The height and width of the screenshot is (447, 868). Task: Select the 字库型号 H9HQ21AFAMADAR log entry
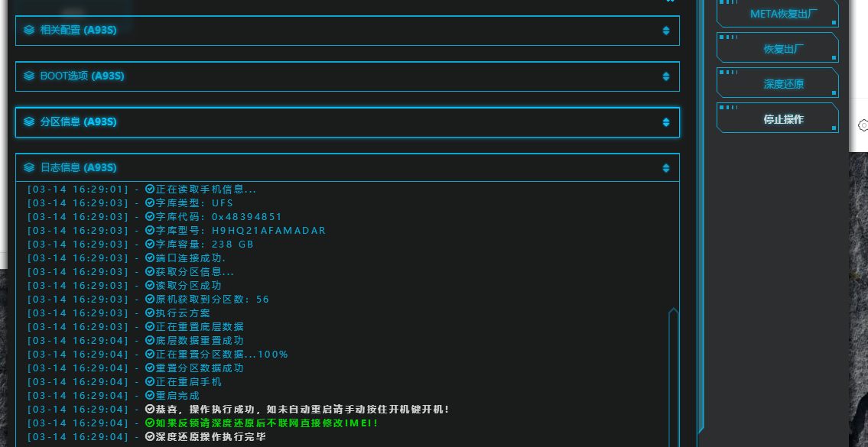177,230
